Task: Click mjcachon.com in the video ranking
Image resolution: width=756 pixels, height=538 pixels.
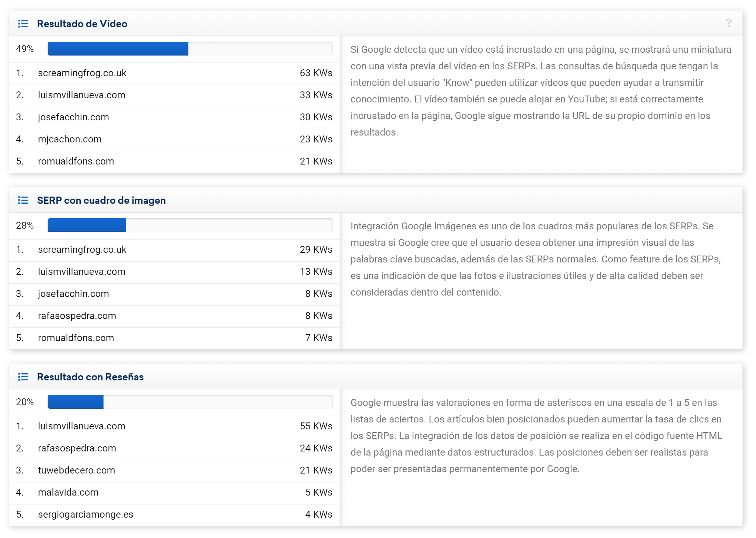Action: (70, 139)
